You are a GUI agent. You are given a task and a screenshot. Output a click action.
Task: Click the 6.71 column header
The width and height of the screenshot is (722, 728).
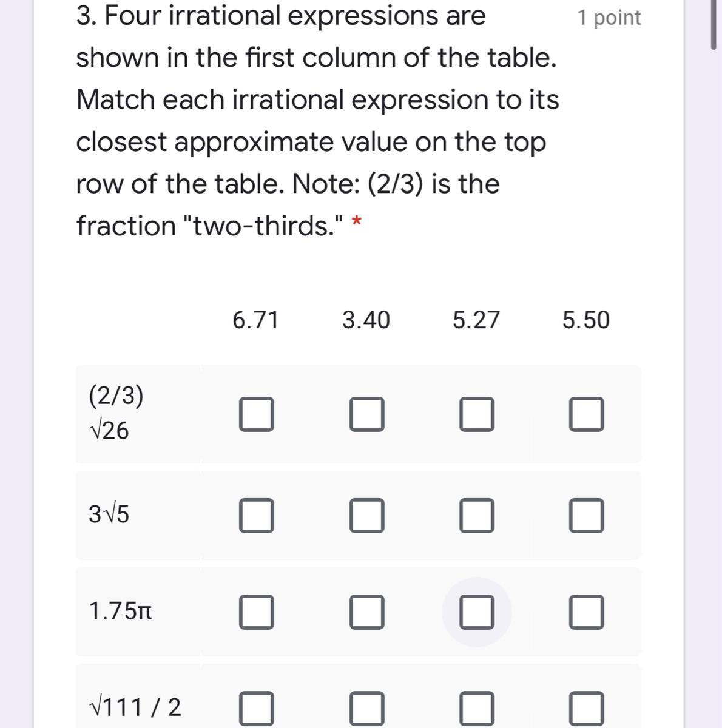tap(255, 320)
